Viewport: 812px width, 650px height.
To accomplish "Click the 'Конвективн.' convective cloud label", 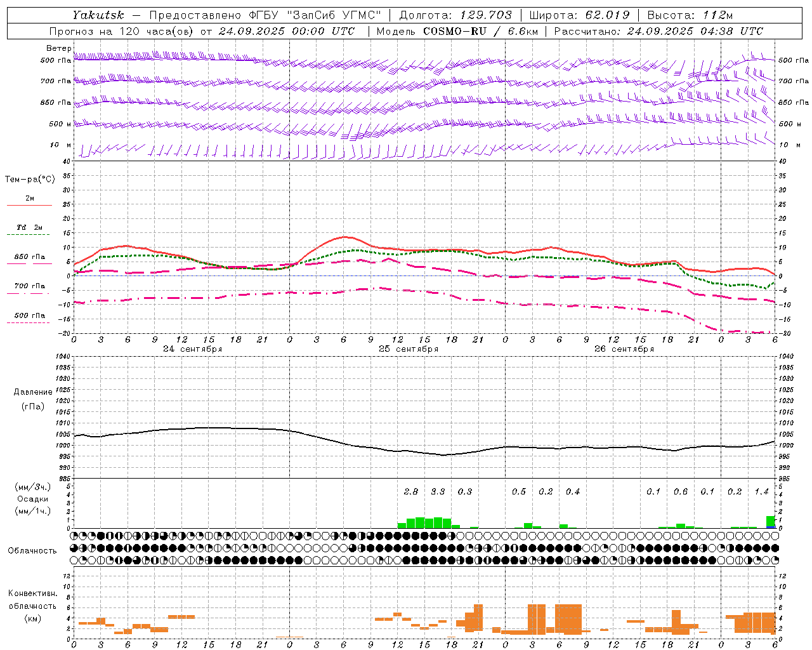I will pos(33,594).
